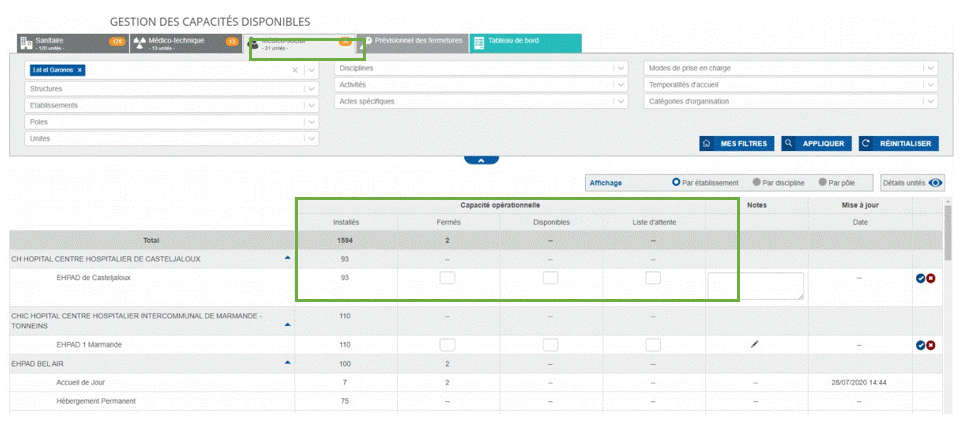This screenshot has width=967, height=440.
Task: Open the Etablissements dropdown
Action: (172, 106)
